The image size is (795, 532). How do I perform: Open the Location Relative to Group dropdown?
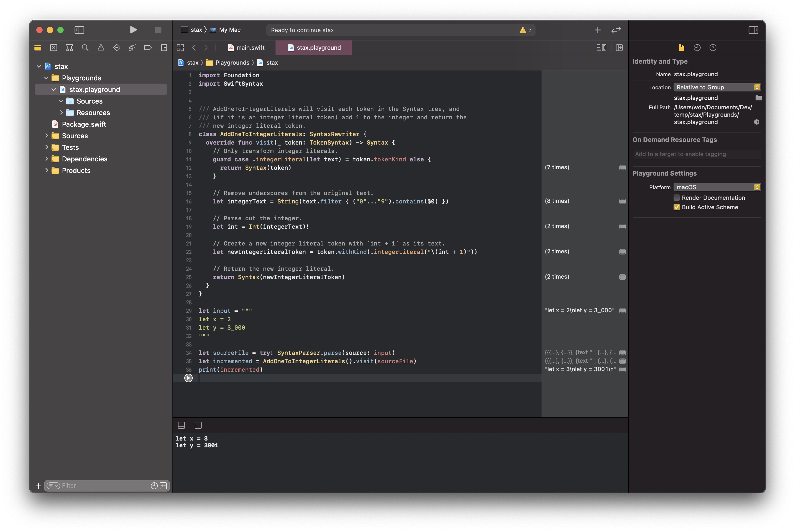pos(717,87)
